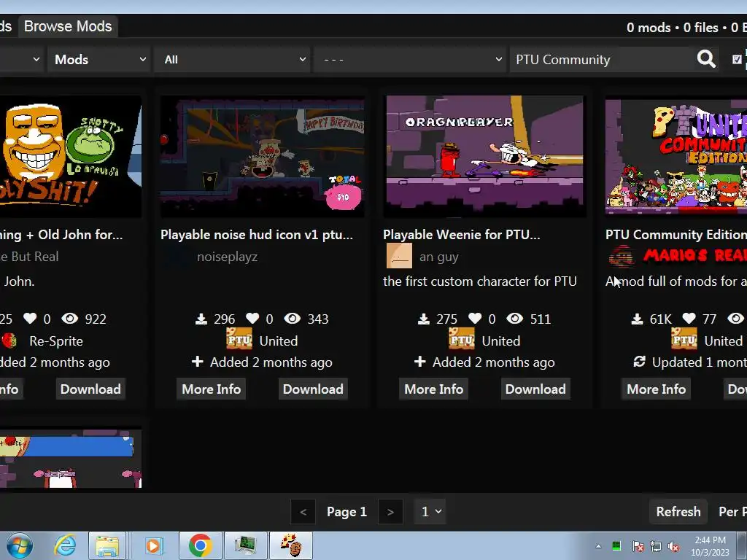Open the second-row mod thumbnail
The image size is (747, 560).
71,458
